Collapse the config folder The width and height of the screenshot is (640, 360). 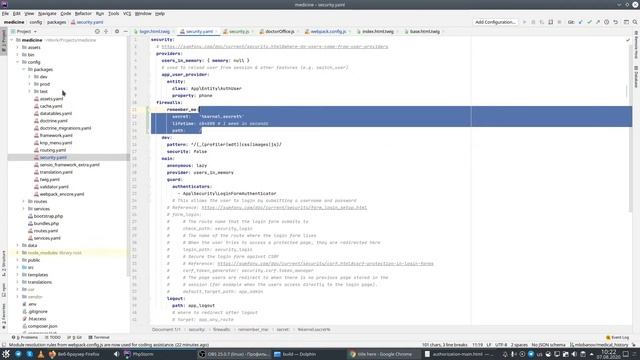tap(18, 62)
